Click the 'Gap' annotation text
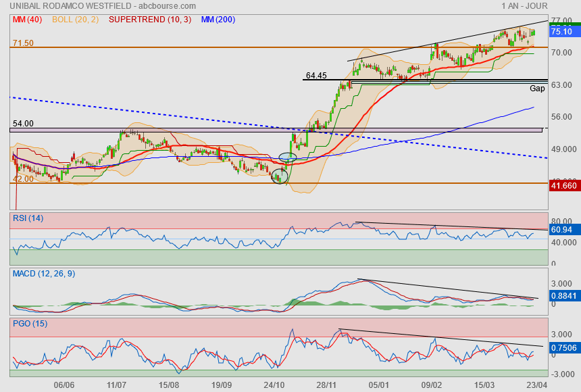 (537, 89)
